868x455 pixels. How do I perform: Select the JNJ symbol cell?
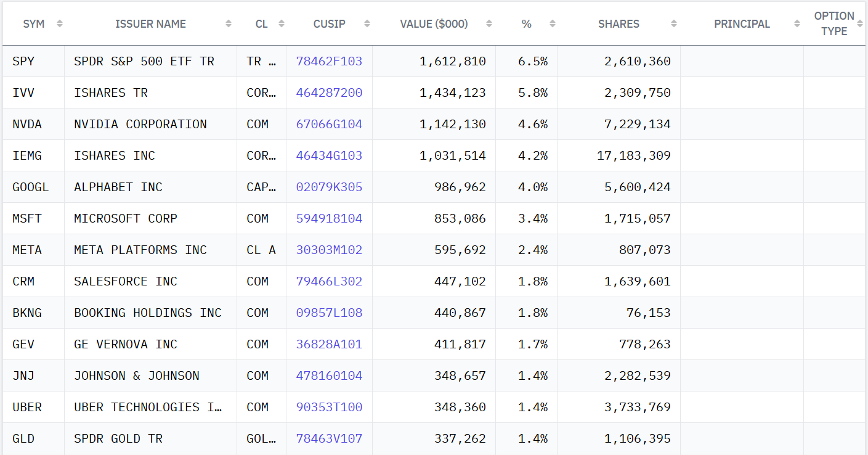(34, 375)
